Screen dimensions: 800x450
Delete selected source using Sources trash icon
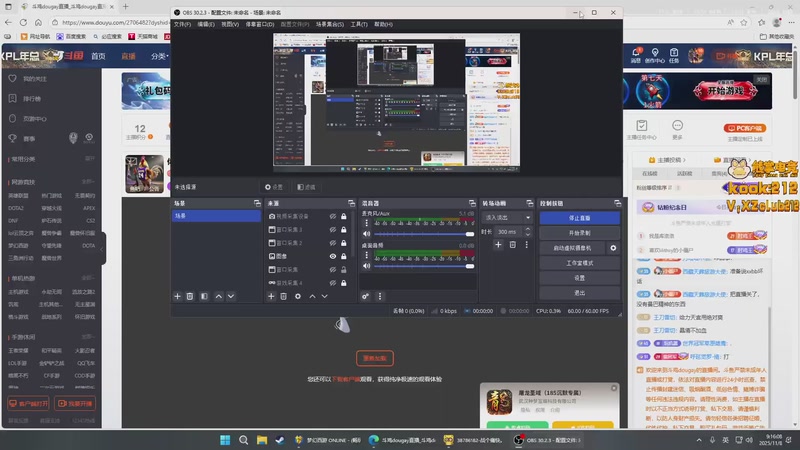284,296
